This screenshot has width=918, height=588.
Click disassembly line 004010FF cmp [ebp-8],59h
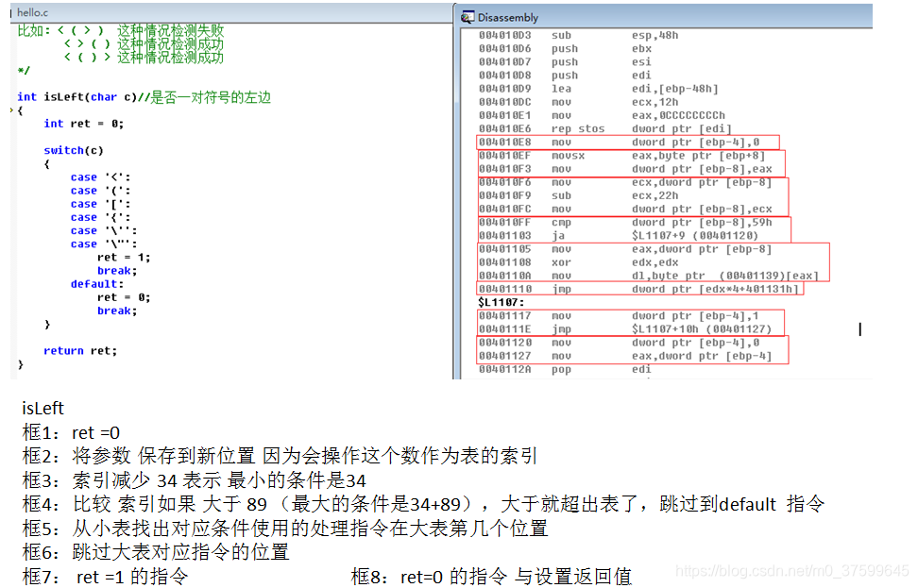point(625,223)
